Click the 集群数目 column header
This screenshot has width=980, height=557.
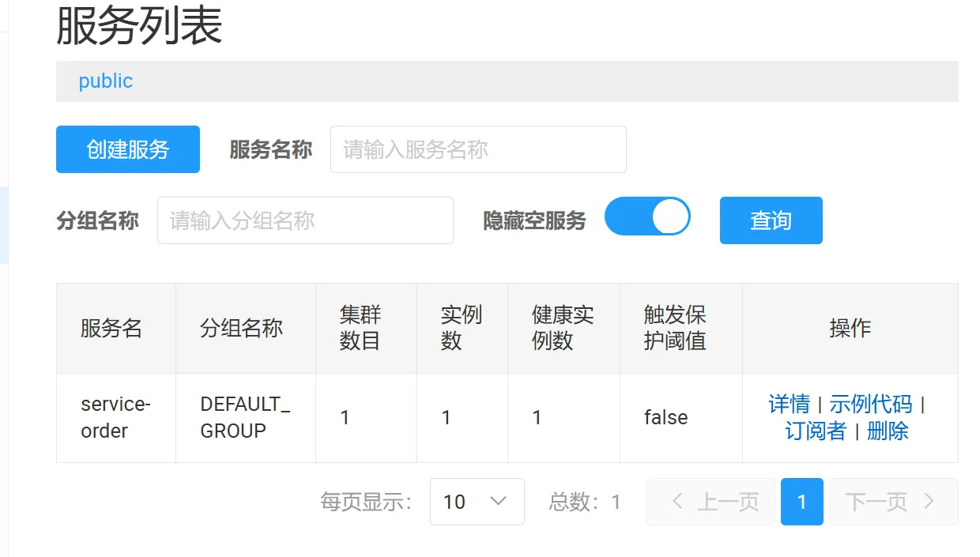(x=360, y=329)
